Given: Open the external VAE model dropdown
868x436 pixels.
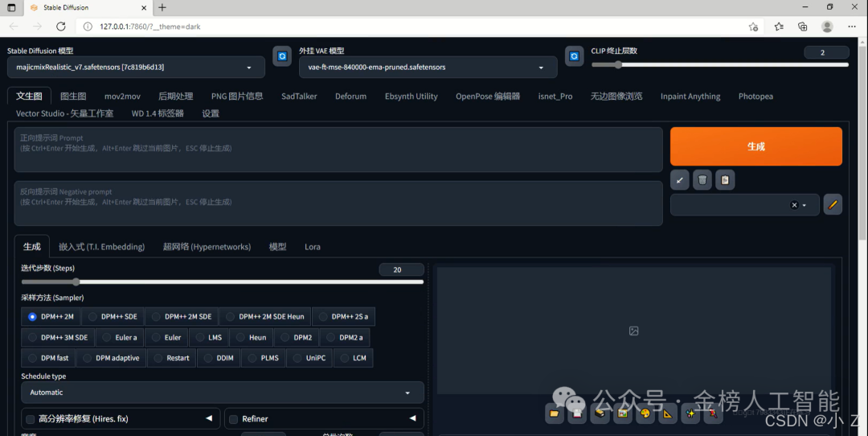Looking at the screenshot, I should (428, 67).
